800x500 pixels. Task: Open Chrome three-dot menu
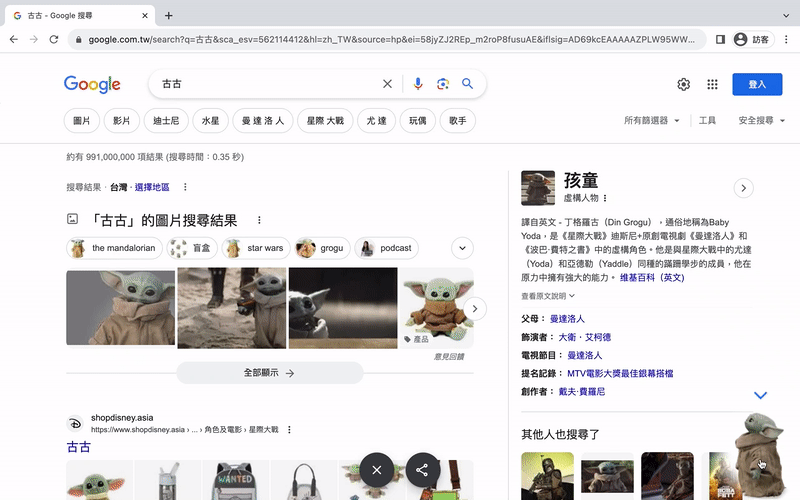click(x=786, y=39)
